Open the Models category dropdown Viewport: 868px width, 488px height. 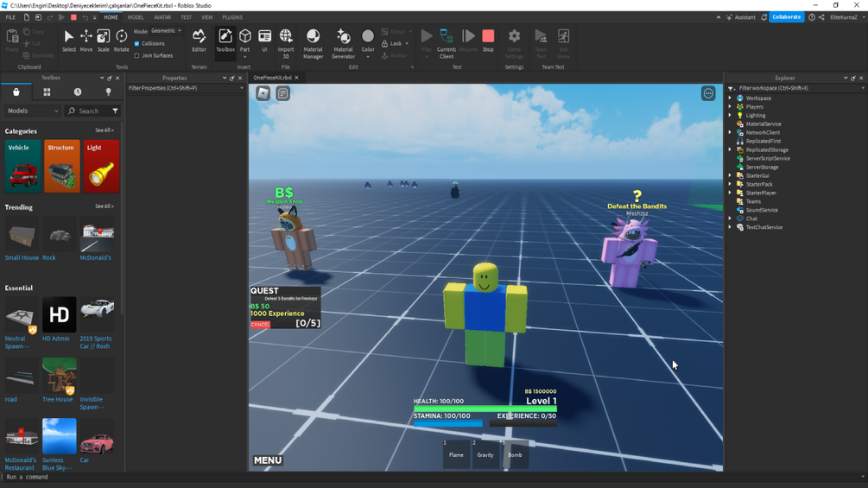point(33,111)
